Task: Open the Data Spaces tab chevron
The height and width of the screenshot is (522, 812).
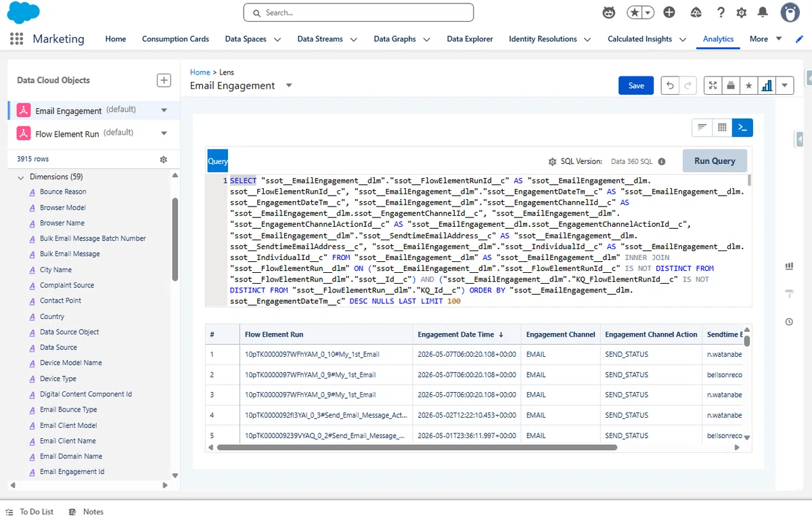Action: coord(277,39)
